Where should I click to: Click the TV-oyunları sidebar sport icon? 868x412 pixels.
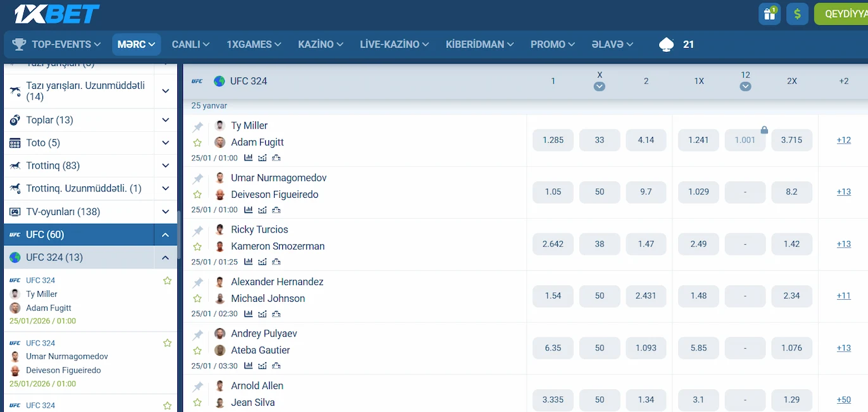(x=14, y=212)
